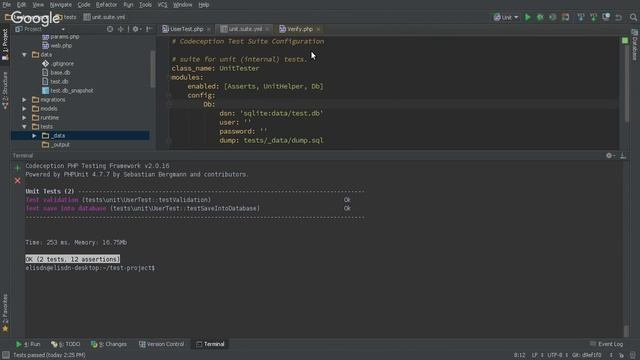Select web.php in project tree
This screenshot has width=640, height=360.
57,45
